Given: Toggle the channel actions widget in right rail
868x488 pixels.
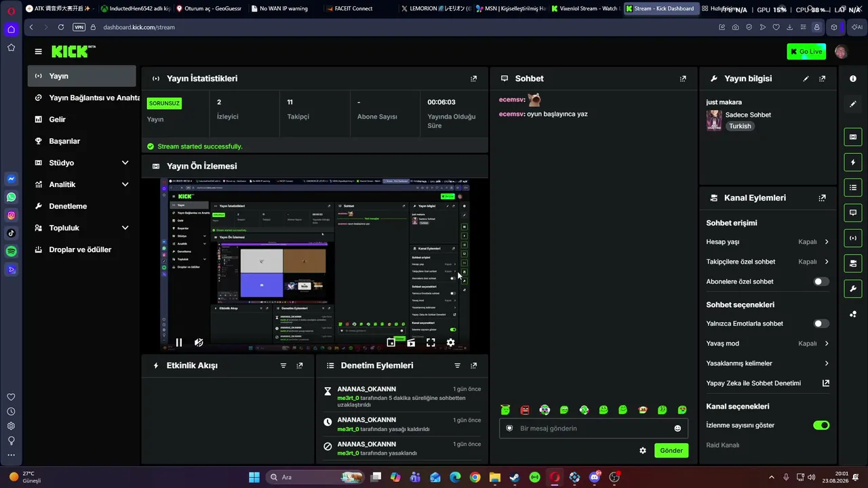Looking at the screenshot, I should pos(853,263).
